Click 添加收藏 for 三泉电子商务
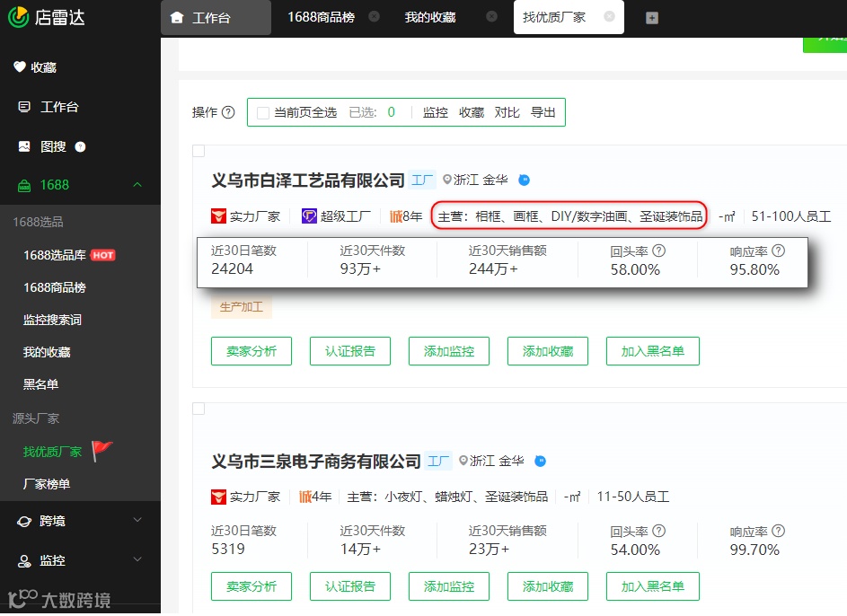Image resolution: width=847 pixels, height=616 pixels. point(548,586)
